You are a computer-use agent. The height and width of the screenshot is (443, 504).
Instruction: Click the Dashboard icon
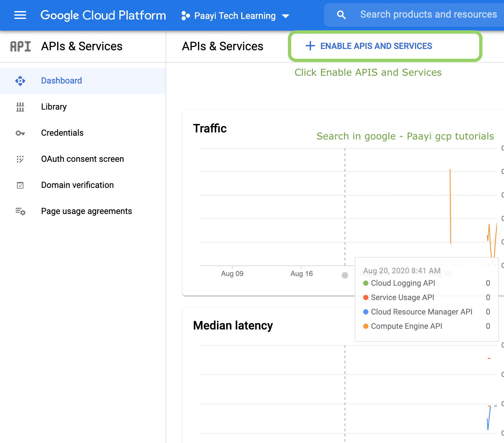pyautogui.click(x=20, y=81)
